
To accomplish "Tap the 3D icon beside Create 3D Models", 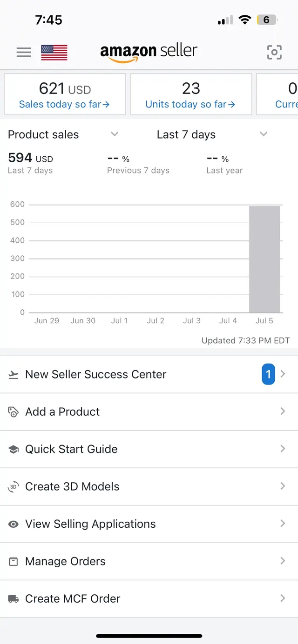I will point(14,487).
